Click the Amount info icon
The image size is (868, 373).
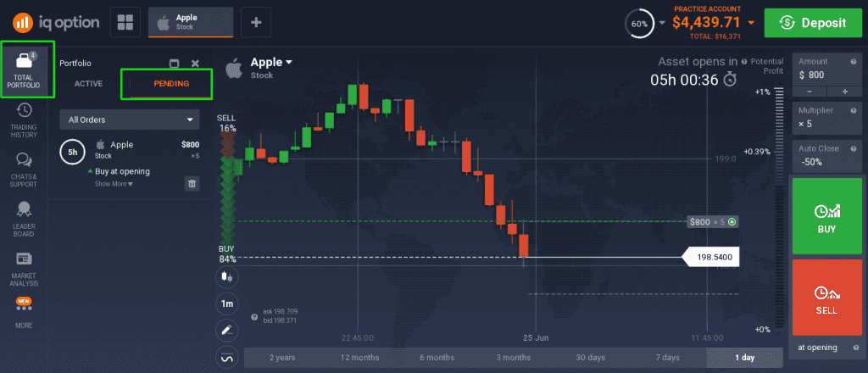854,61
